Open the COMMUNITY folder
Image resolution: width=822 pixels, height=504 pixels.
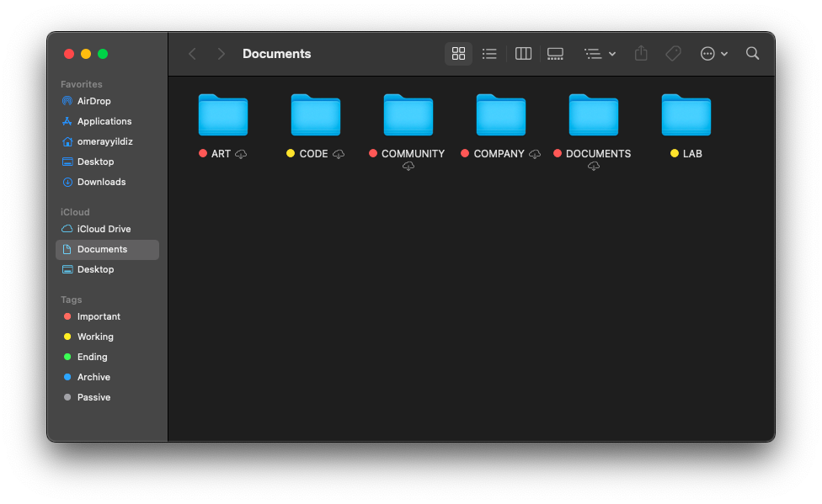(x=408, y=114)
